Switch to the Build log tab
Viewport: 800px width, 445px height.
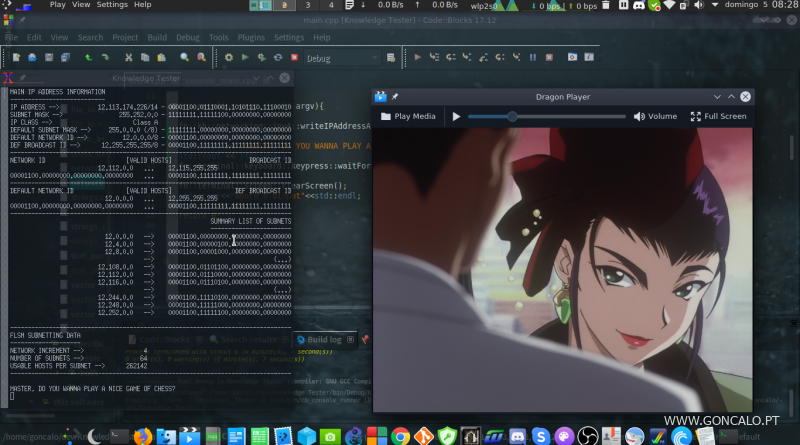(x=324, y=340)
